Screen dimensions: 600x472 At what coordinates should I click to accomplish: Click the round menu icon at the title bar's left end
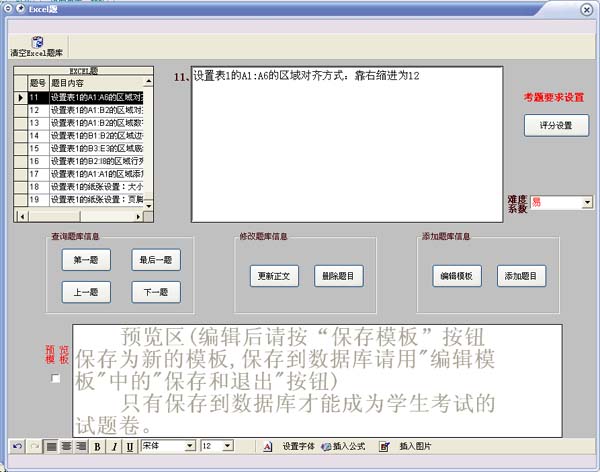pyautogui.click(x=8, y=8)
